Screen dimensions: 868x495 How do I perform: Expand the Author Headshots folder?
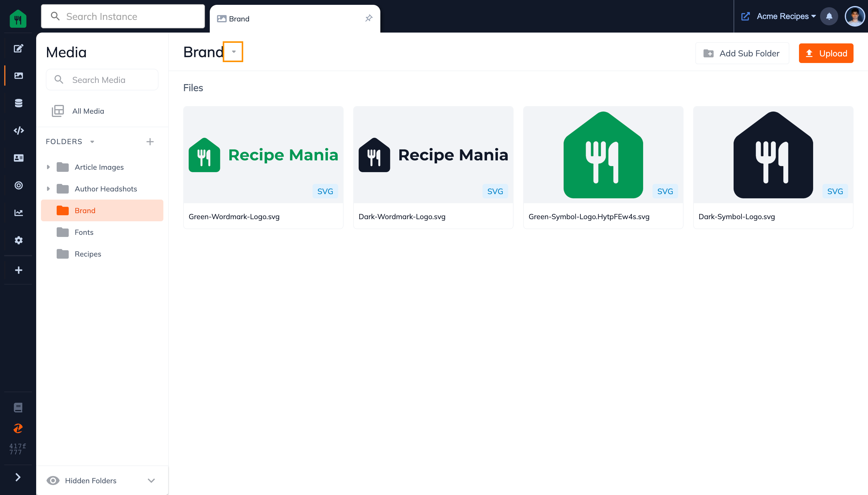click(48, 188)
